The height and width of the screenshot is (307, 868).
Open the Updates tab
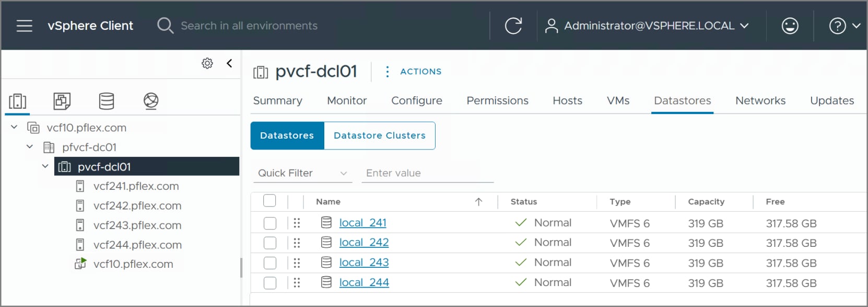coord(832,100)
